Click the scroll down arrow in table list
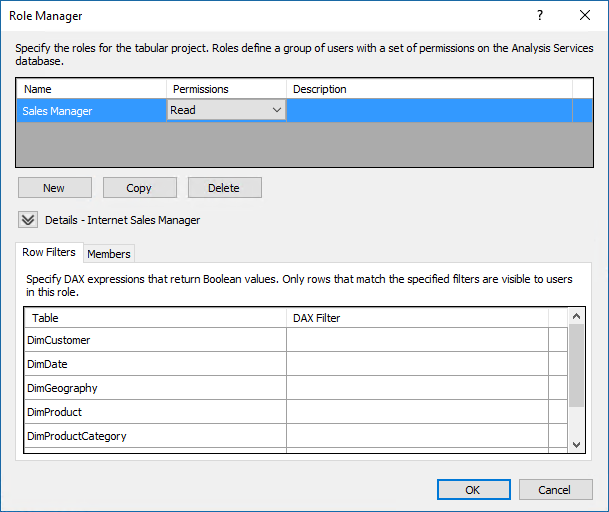609x512 pixels. coord(576,445)
